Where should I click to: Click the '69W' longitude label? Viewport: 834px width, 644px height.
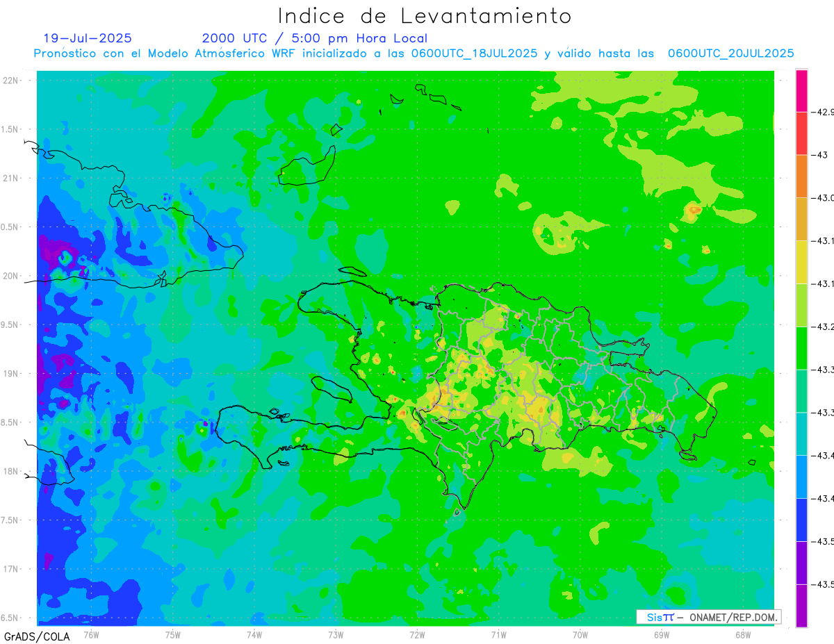(661, 634)
